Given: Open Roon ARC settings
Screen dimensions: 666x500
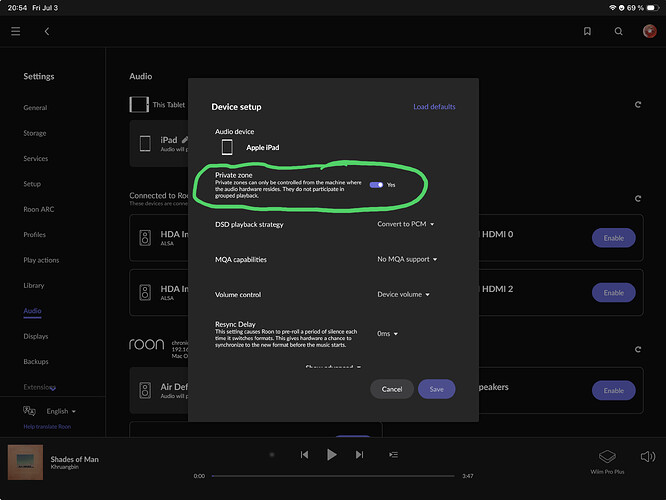Looking at the screenshot, I should pos(39,209).
